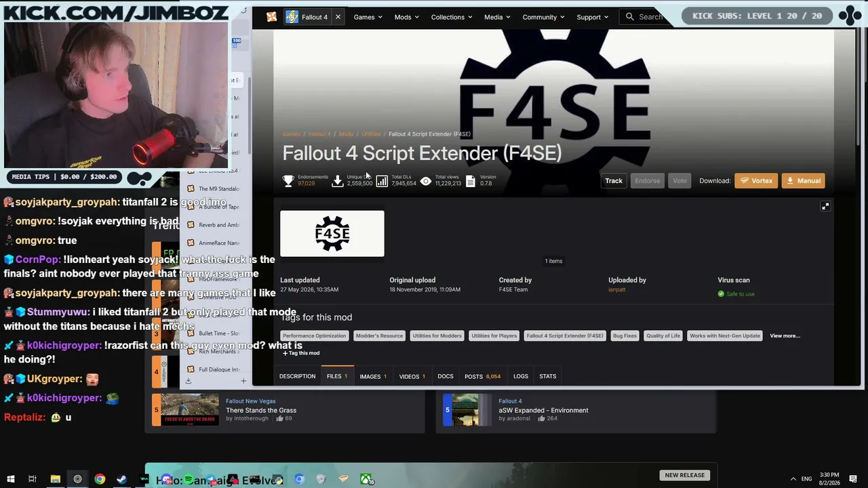This screenshot has height=488, width=868.
Task: Open Google Chrome from taskbar
Action: click(100, 479)
